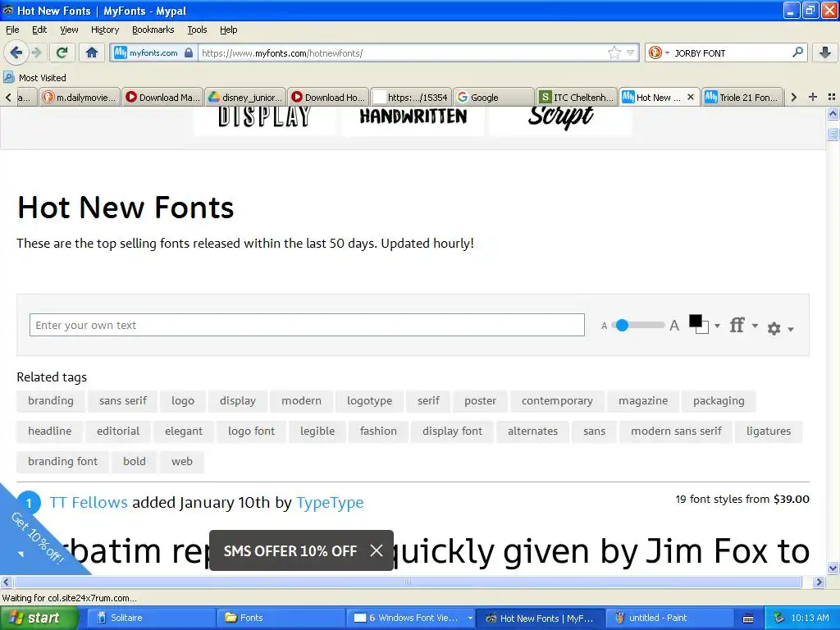Open the Tools menu
This screenshot has height=630, width=840.
pos(197,30)
